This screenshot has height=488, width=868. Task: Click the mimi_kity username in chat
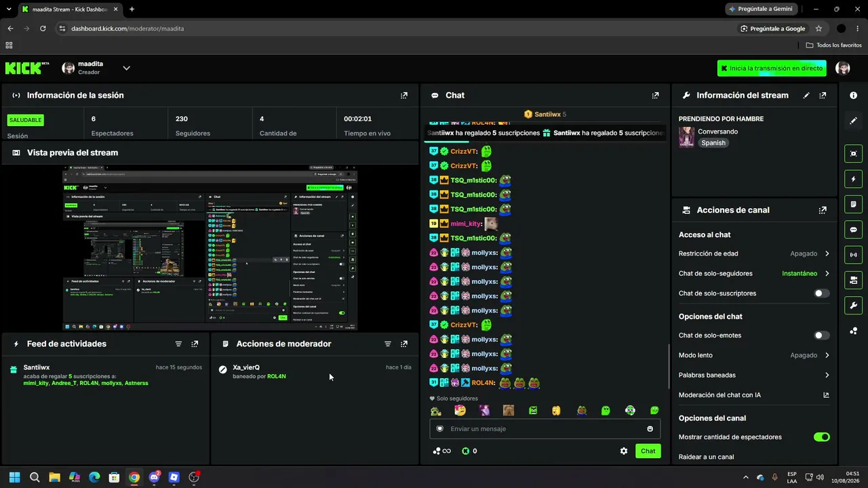point(466,224)
